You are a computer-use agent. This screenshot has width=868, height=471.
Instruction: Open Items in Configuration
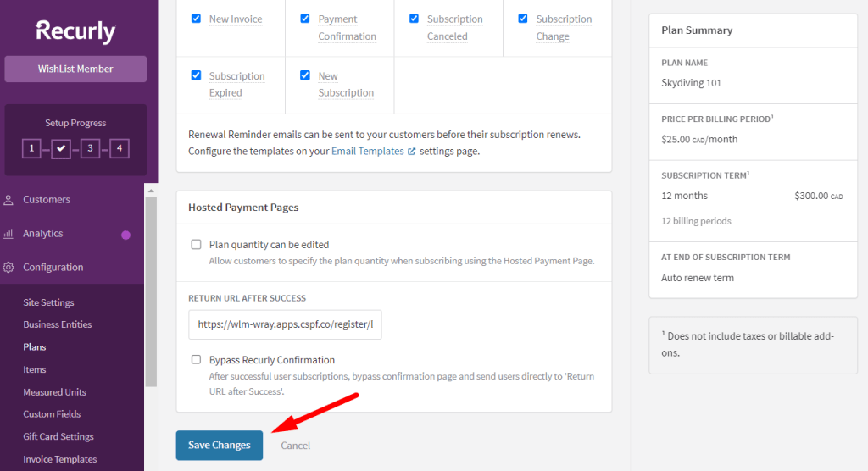34,369
